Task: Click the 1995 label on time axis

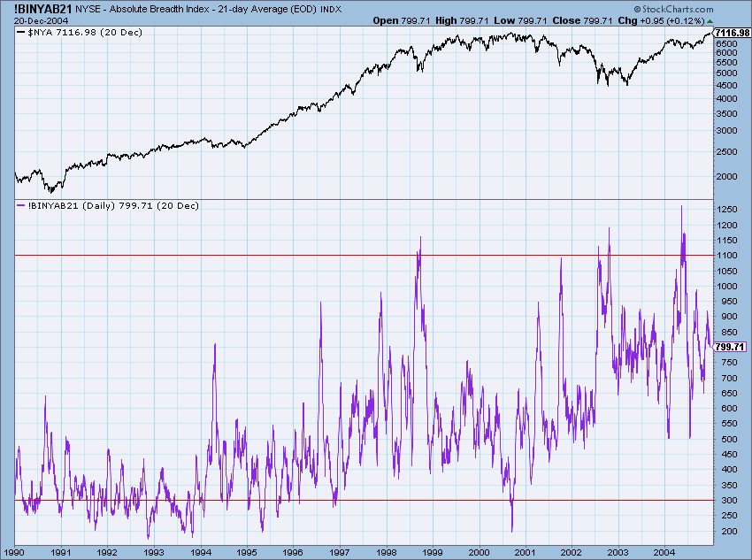Action: click(247, 552)
